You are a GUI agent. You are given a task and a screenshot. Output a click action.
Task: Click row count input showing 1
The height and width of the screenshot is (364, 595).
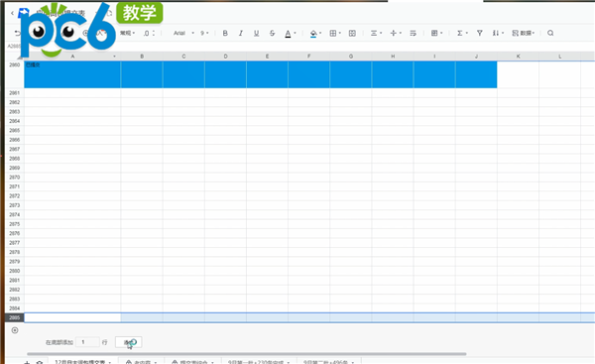(x=87, y=342)
